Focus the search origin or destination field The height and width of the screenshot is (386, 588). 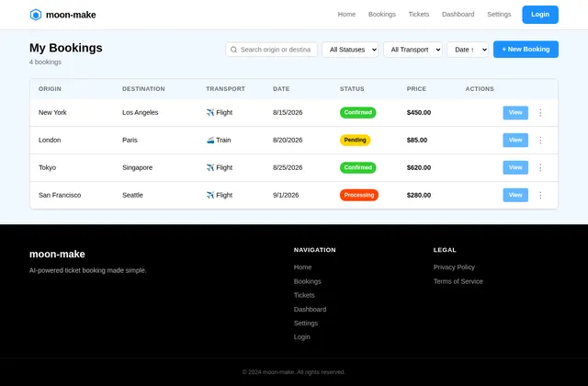271,50
